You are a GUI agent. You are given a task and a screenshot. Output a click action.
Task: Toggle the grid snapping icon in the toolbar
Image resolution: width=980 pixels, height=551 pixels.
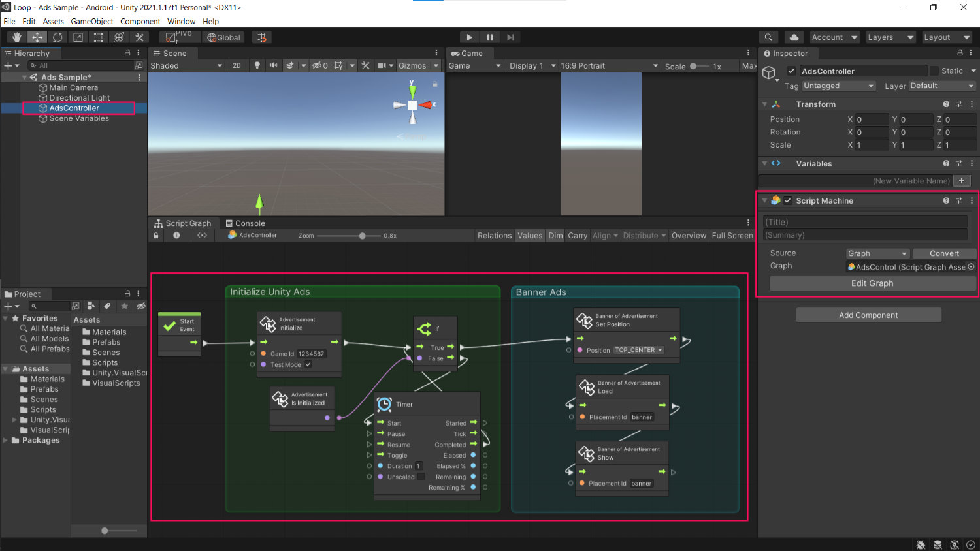(x=261, y=37)
